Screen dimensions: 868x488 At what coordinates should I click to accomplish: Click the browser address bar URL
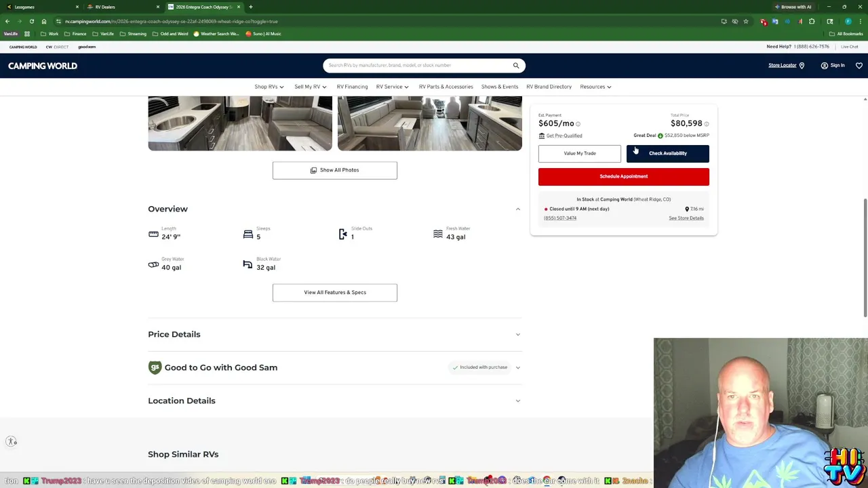click(x=172, y=21)
